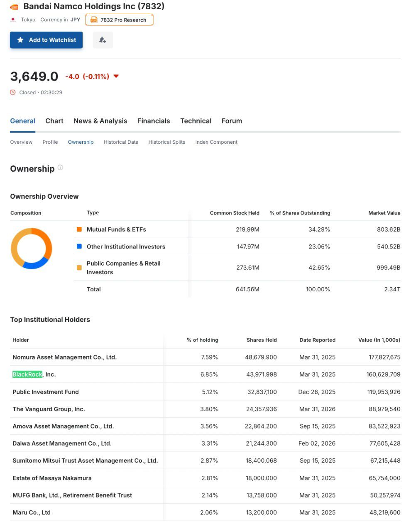Screen dimensions: 411x532
Task: Switch to the Financials tab
Action: [154, 121]
